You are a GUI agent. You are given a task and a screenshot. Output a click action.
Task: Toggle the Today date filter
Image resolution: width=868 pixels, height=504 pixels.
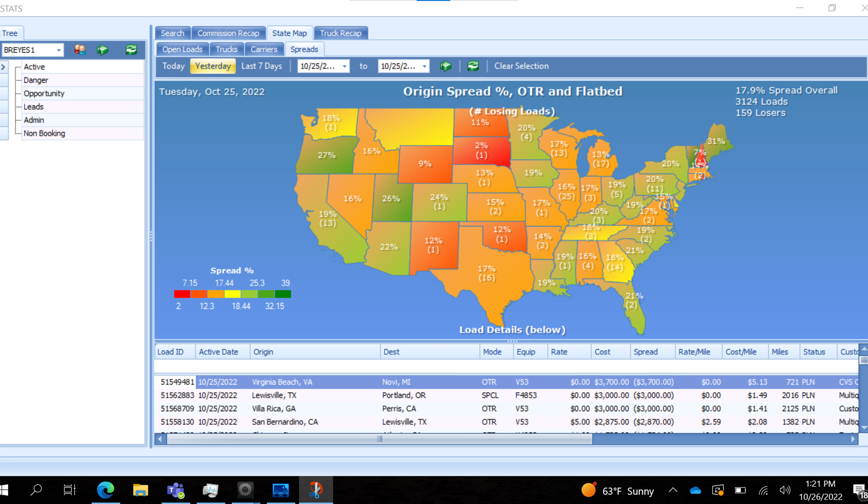173,66
